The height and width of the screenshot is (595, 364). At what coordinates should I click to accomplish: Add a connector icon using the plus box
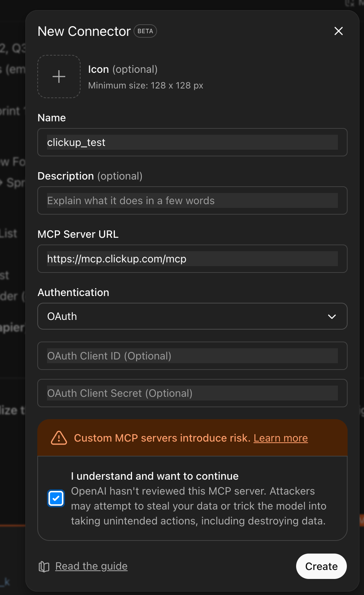(59, 77)
